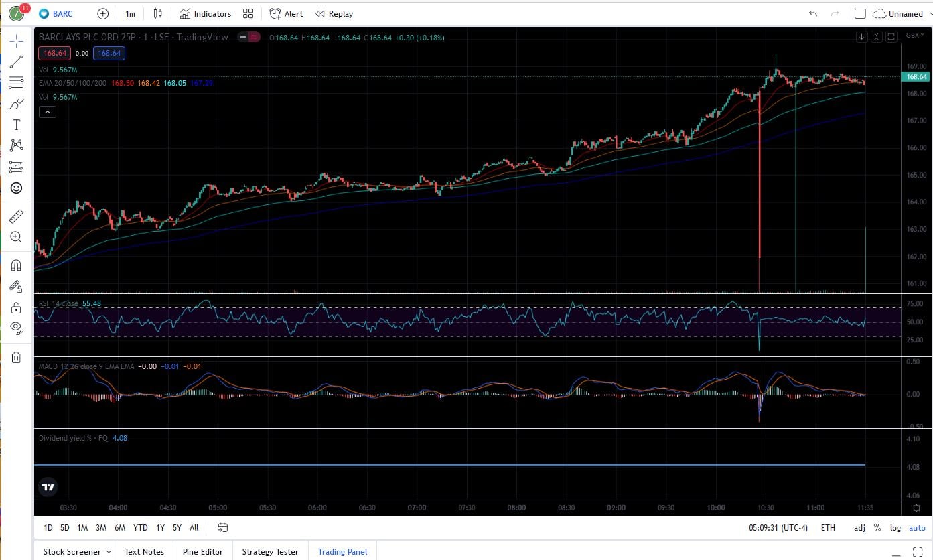Select the text annotation tool
The width and height of the screenshot is (933, 560).
pyautogui.click(x=17, y=125)
